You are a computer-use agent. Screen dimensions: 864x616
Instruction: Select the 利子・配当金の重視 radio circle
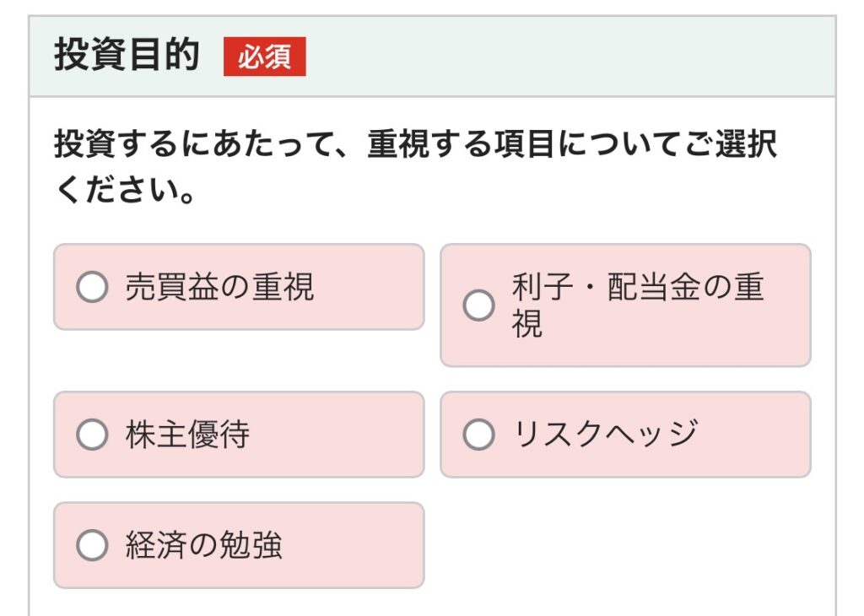(478, 305)
